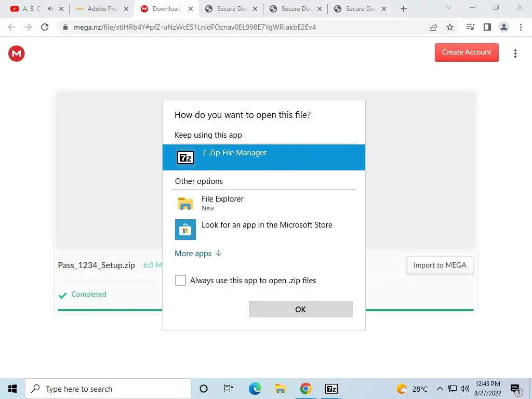Open the volume control icon
Image resolution: width=532 pixels, height=399 pixels.
[x=465, y=389]
